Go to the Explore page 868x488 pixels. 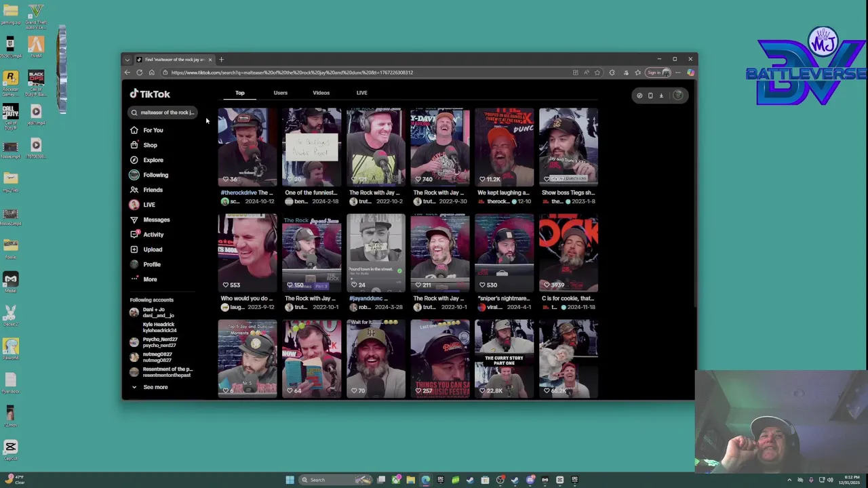pos(153,160)
